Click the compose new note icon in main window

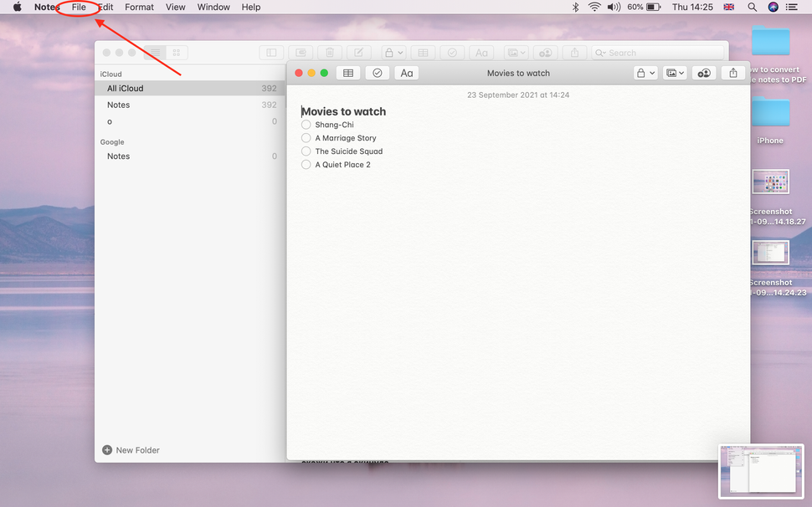click(x=359, y=53)
